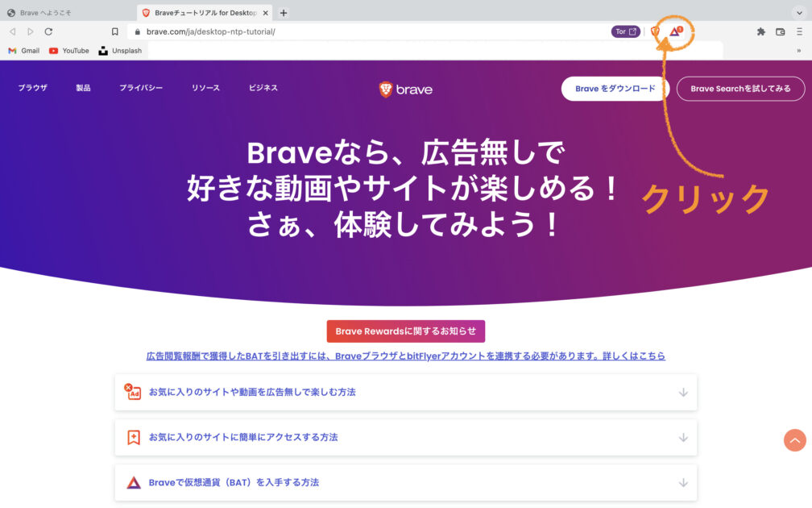
Task: Expand the easy access to favorite sites section
Action: 405,437
